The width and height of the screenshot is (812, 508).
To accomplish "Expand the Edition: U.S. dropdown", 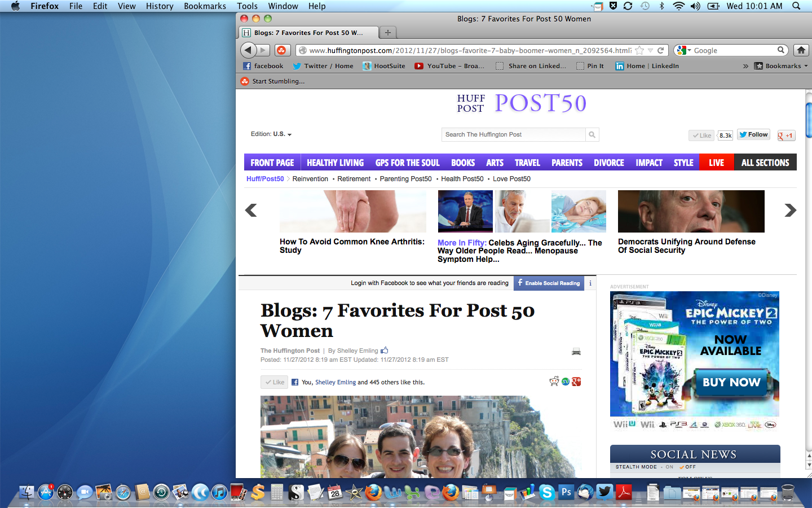I will tap(271, 134).
